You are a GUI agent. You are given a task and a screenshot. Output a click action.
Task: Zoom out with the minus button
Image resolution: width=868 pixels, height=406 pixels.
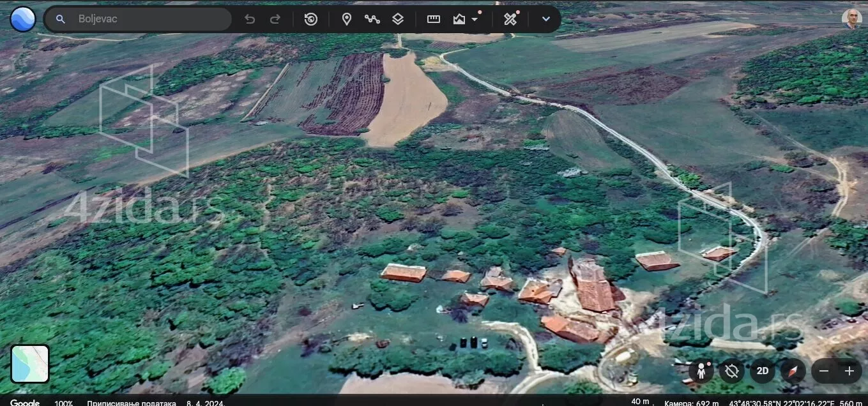tap(824, 371)
